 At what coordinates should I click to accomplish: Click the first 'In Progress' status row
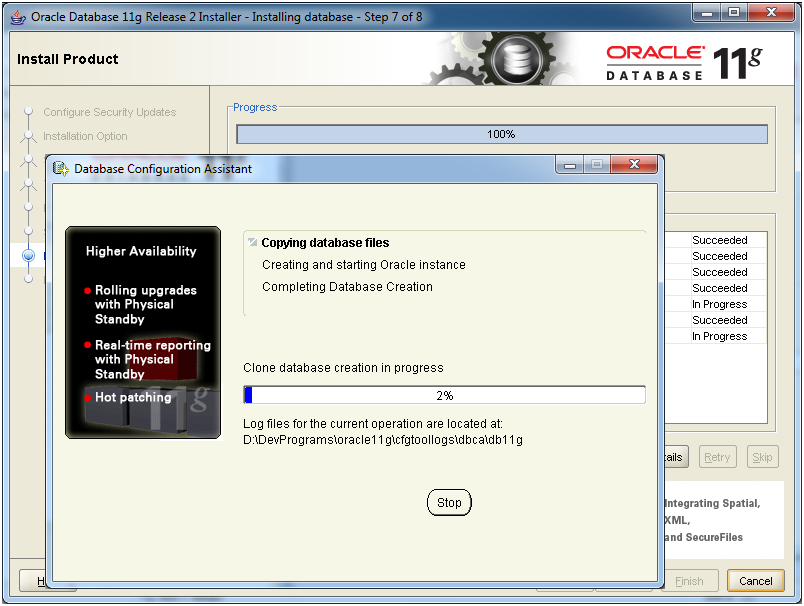tap(719, 304)
